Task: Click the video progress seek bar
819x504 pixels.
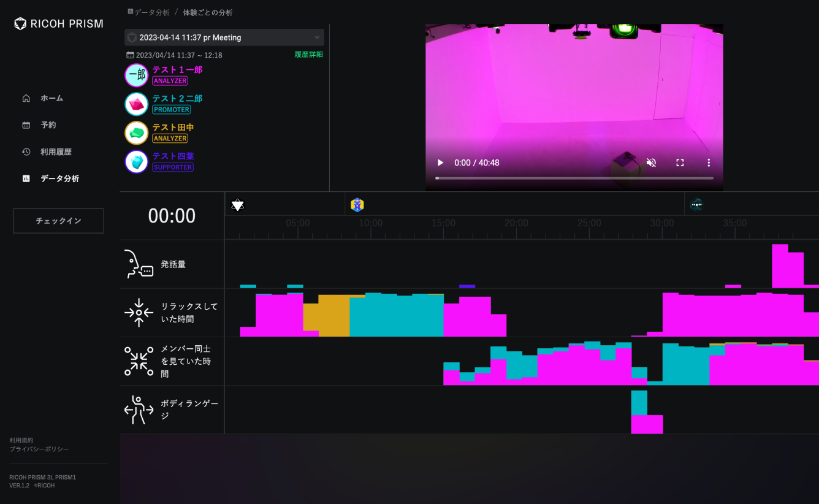Action: click(574, 178)
